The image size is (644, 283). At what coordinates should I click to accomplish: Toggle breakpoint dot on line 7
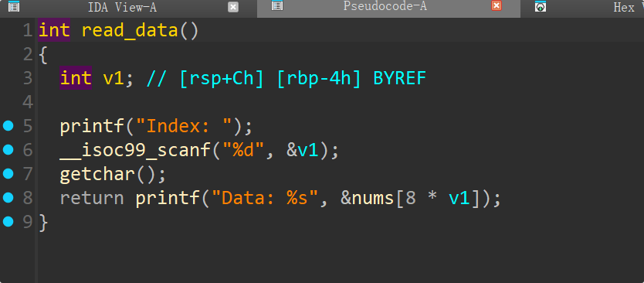[8, 173]
